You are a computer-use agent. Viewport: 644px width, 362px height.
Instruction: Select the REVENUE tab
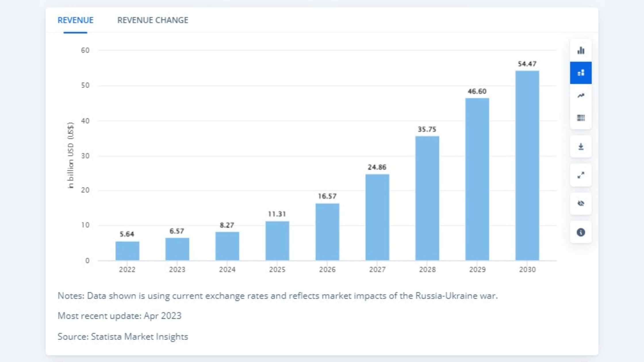(x=75, y=20)
